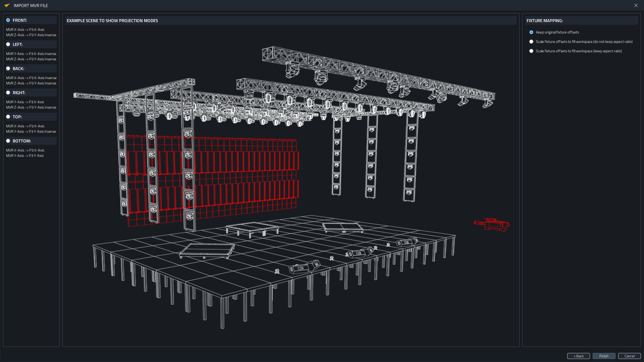Select the FRONT projection mode
This screenshot has width=644, height=362.
tap(8, 20)
